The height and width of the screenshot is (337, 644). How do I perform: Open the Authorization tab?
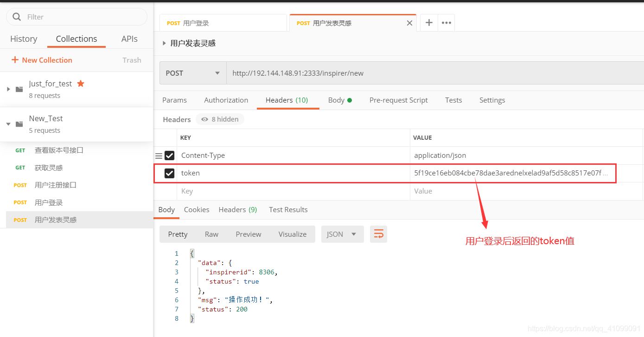pyautogui.click(x=226, y=100)
